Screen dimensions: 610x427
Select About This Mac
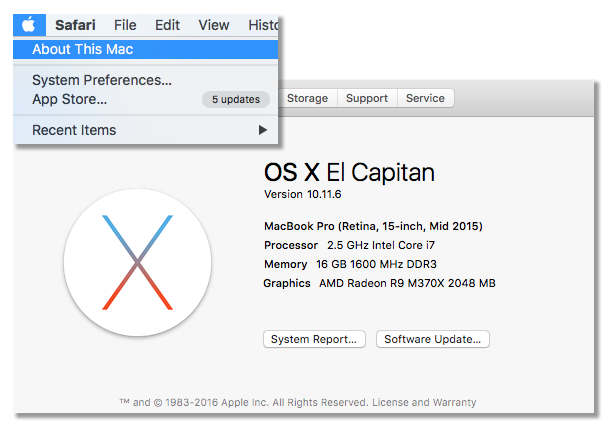pos(145,49)
